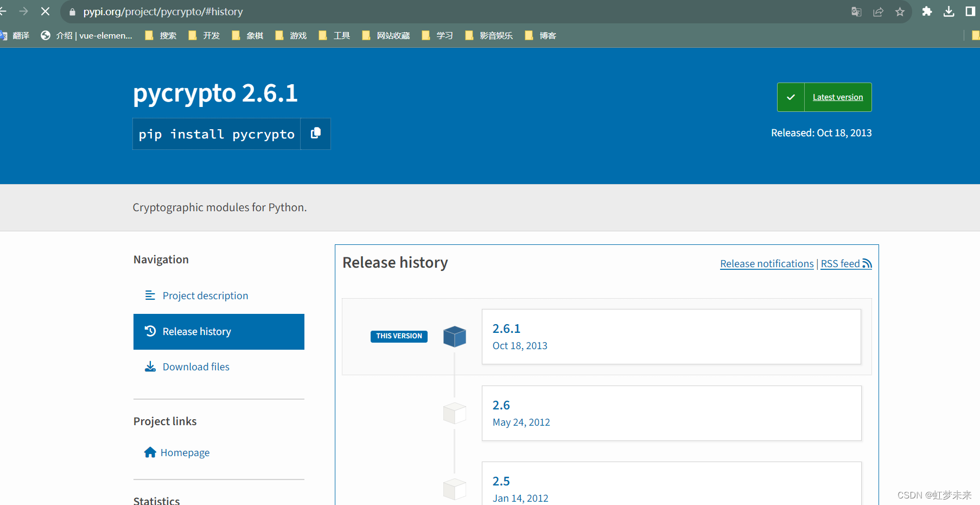Open the 影音娱乐 bookmark folder
The width and height of the screenshot is (980, 505).
(489, 36)
